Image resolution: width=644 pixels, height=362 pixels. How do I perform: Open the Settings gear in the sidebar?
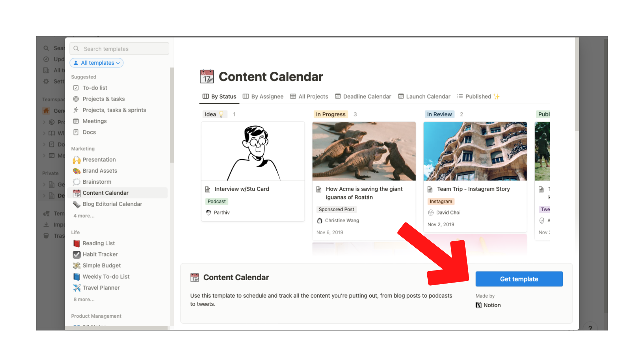tap(46, 81)
